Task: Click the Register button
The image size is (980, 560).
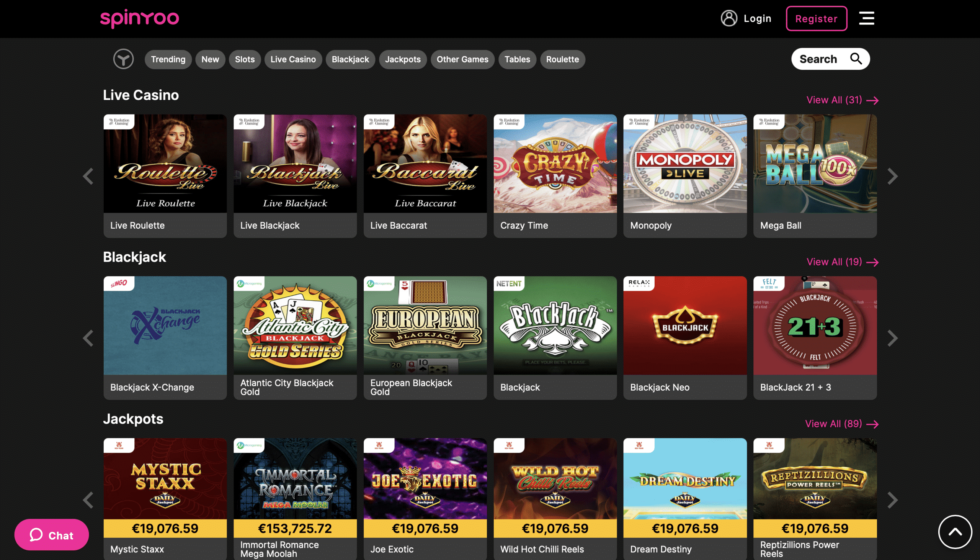Action: [816, 18]
